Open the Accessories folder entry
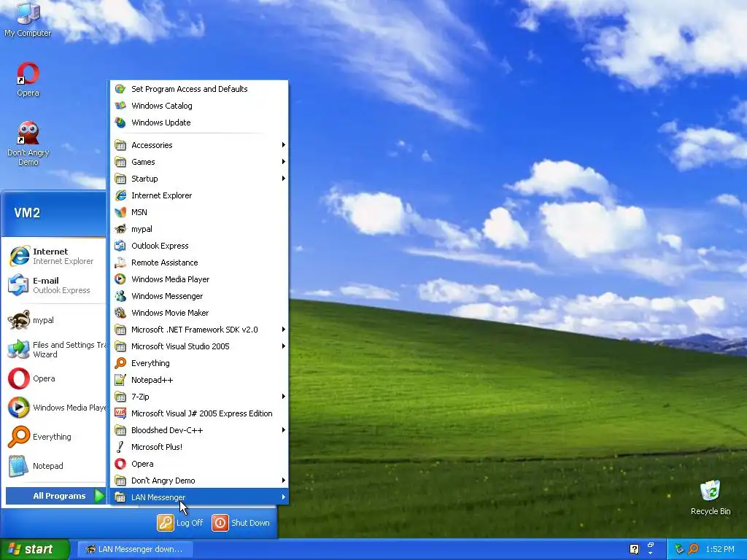The height and width of the screenshot is (560, 747). coord(199,145)
